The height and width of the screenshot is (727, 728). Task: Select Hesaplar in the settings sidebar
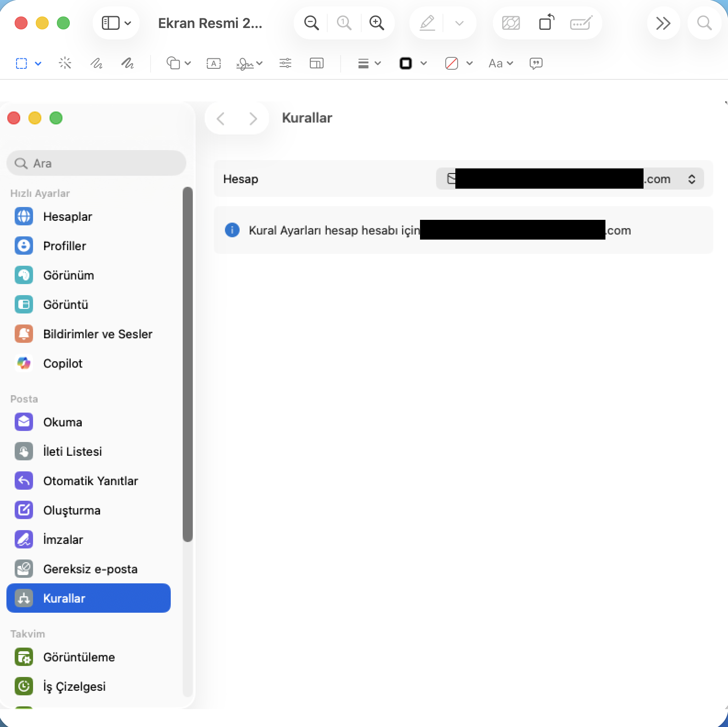coord(89,217)
